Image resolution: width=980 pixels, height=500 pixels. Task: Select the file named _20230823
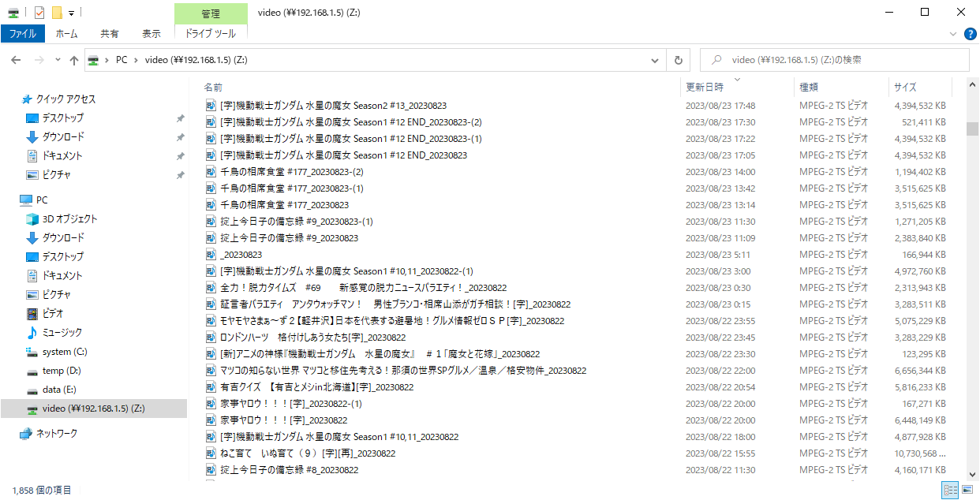[x=241, y=255]
